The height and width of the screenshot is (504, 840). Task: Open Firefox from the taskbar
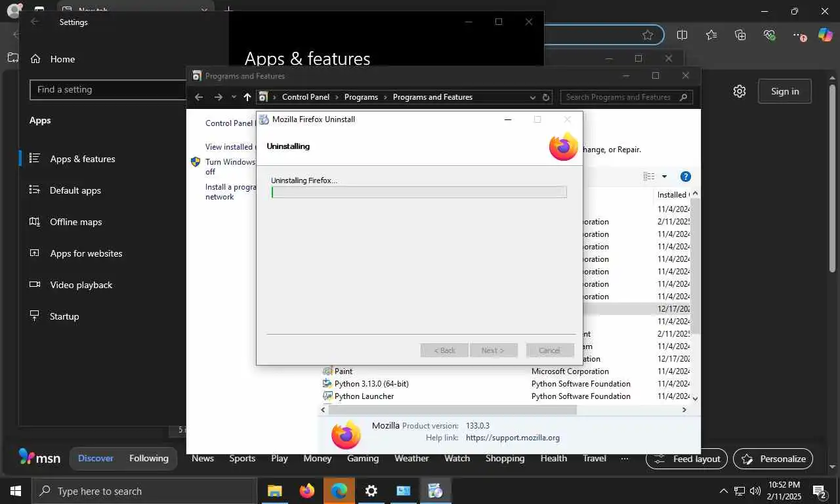[306, 491]
